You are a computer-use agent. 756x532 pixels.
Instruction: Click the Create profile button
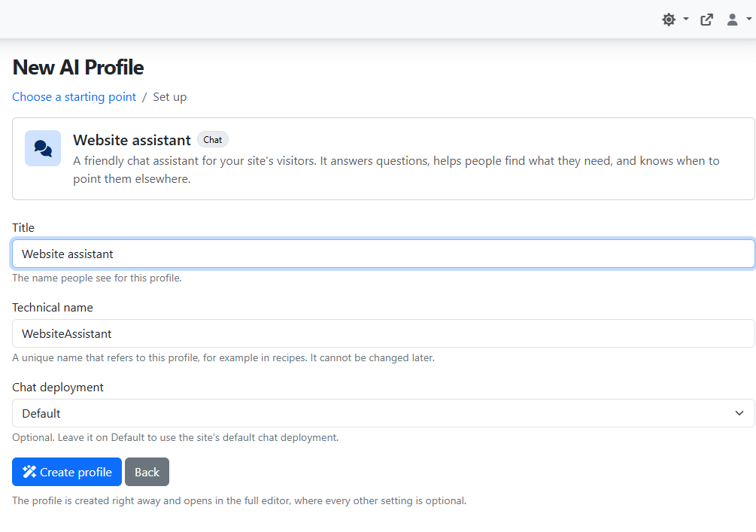[x=67, y=472]
